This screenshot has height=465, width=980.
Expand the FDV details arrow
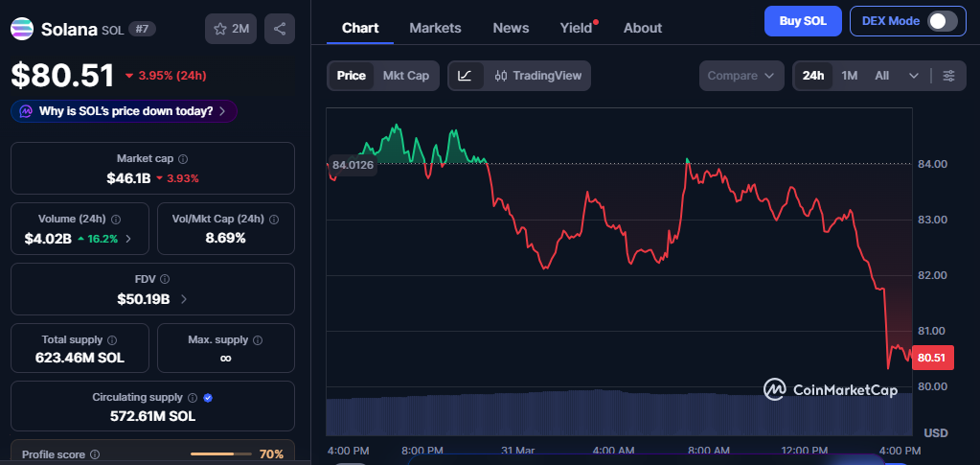pyautogui.click(x=184, y=299)
